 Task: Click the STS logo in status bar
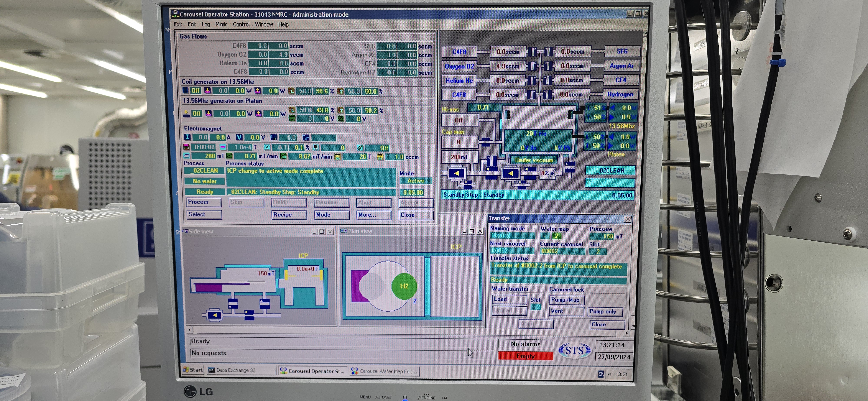(x=574, y=350)
